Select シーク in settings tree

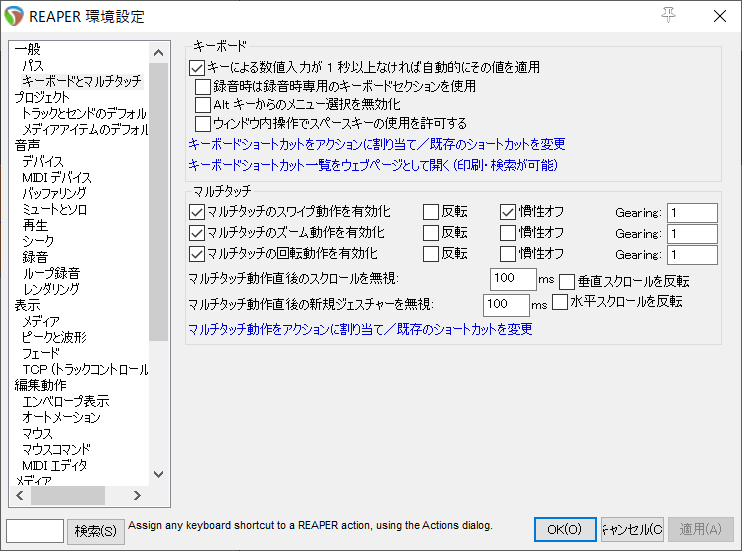click(38, 241)
